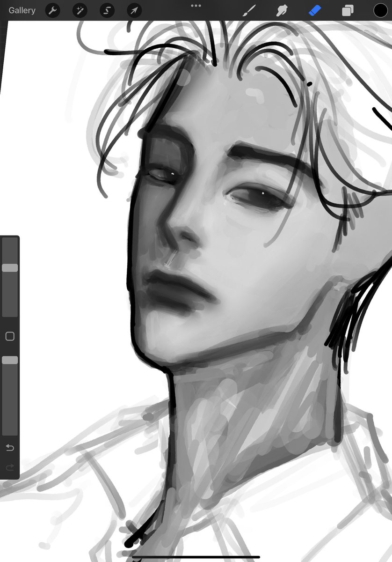
Task: Redo the last undone stroke
Action: (x=10, y=467)
